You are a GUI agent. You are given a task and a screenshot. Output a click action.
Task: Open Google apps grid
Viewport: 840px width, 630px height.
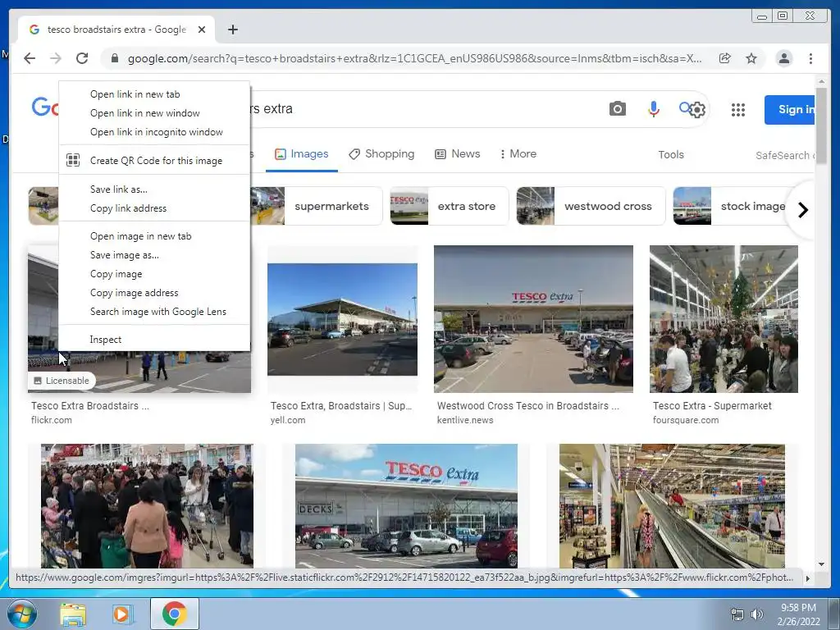(738, 110)
